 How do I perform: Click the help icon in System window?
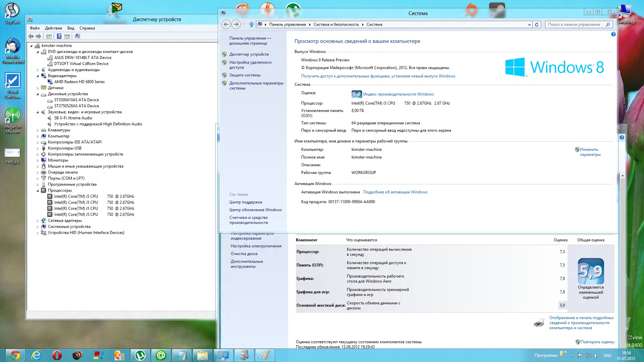[x=613, y=34]
